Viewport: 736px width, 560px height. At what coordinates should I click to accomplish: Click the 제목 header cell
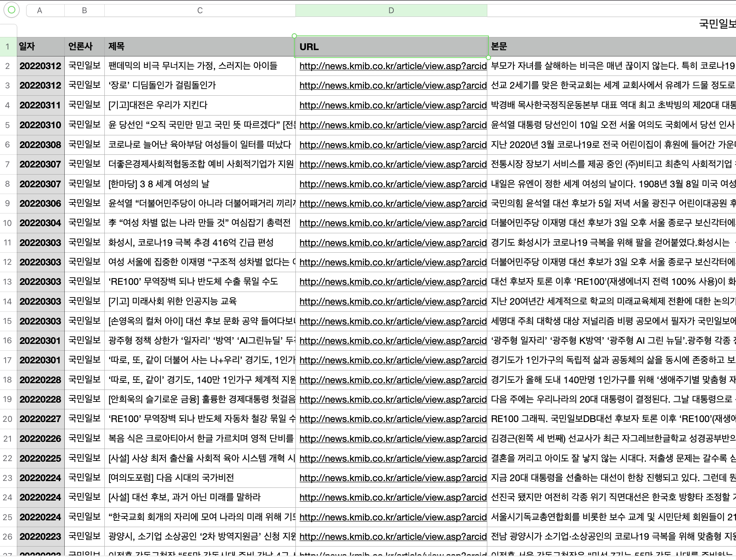(200, 47)
